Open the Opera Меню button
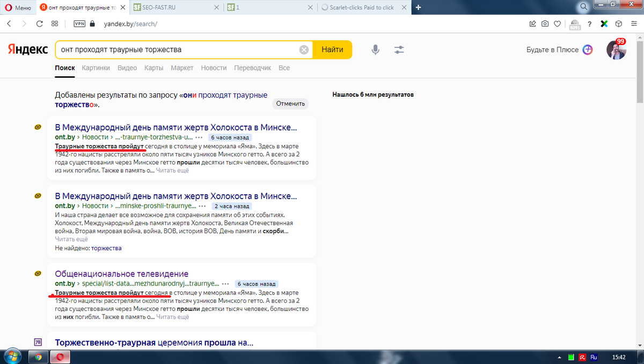Viewport: 644px width, 364px height. point(18,8)
